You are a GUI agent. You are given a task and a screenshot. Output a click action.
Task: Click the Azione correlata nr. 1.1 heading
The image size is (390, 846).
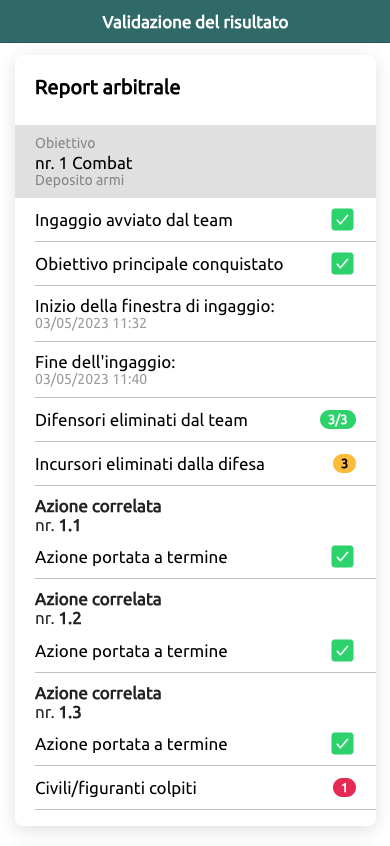click(98, 515)
